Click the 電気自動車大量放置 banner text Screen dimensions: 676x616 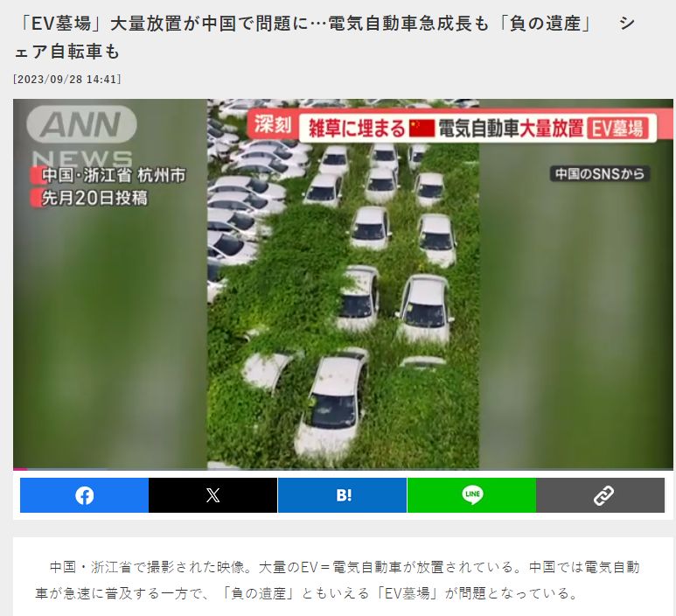(511, 129)
